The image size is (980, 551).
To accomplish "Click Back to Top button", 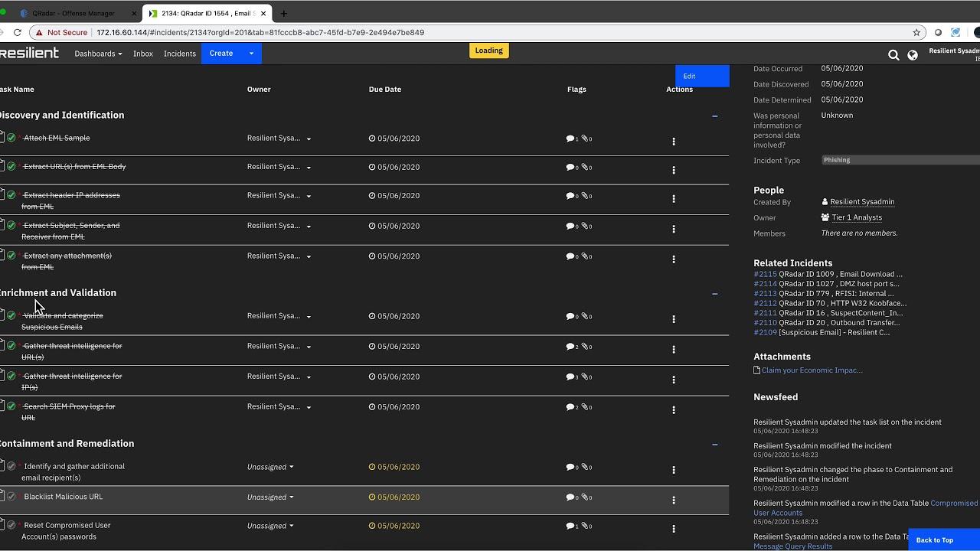I will click(942, 540).
